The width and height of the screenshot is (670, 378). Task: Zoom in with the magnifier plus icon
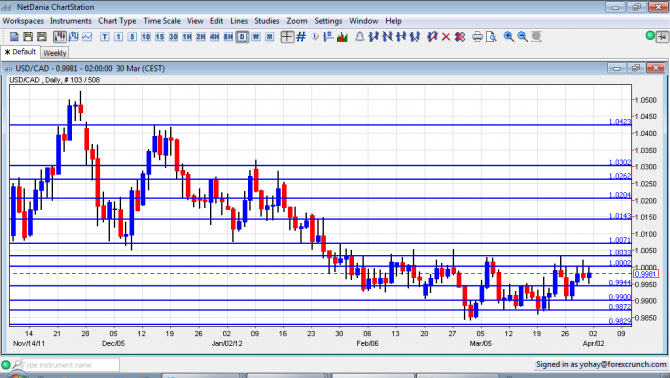coord(508,37)
